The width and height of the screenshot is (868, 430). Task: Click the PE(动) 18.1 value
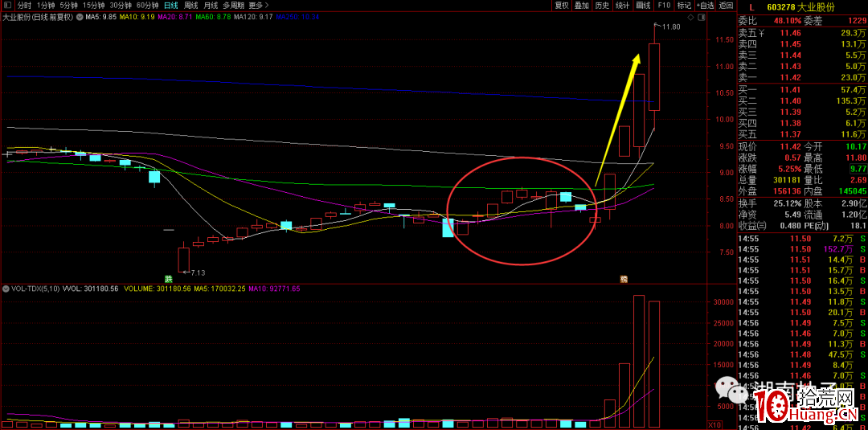click(857, 225)
